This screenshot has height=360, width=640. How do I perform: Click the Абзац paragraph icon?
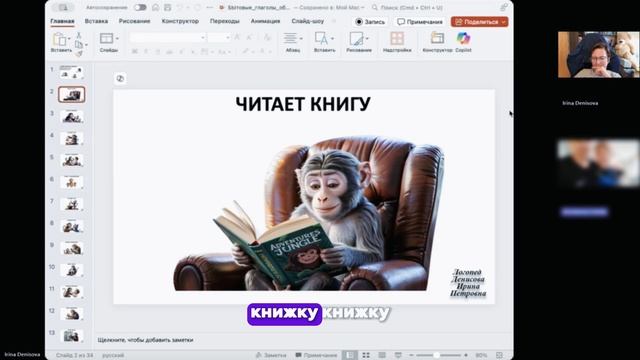point(290,38)
